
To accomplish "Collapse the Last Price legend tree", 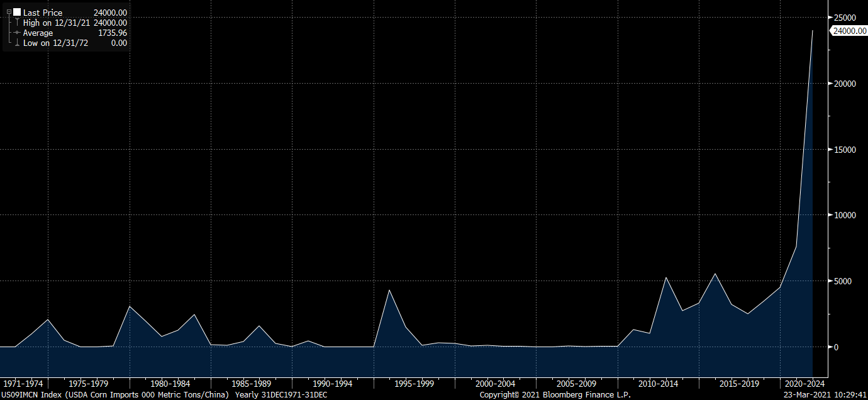I will pyautogui.click(x=9, y=13).
